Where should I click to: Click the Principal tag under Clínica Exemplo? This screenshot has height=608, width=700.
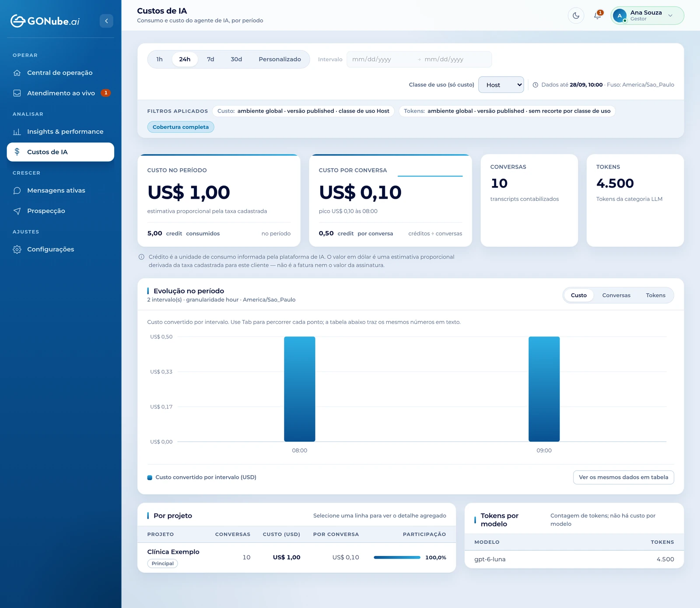163,564
